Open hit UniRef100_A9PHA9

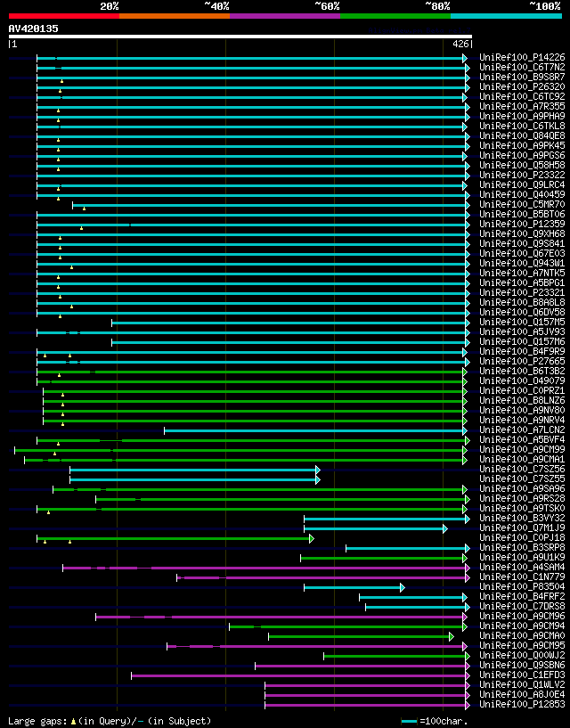(x=522, y=116)
